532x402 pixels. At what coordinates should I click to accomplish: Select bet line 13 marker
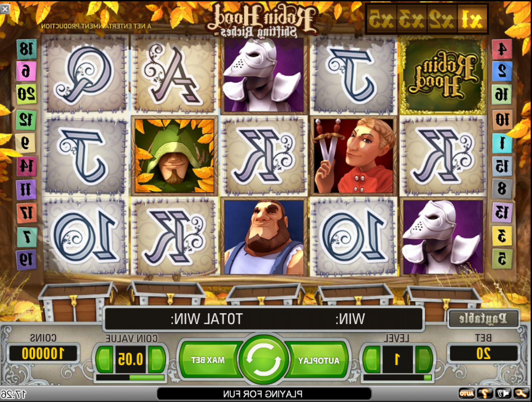(x=502, y=212)
